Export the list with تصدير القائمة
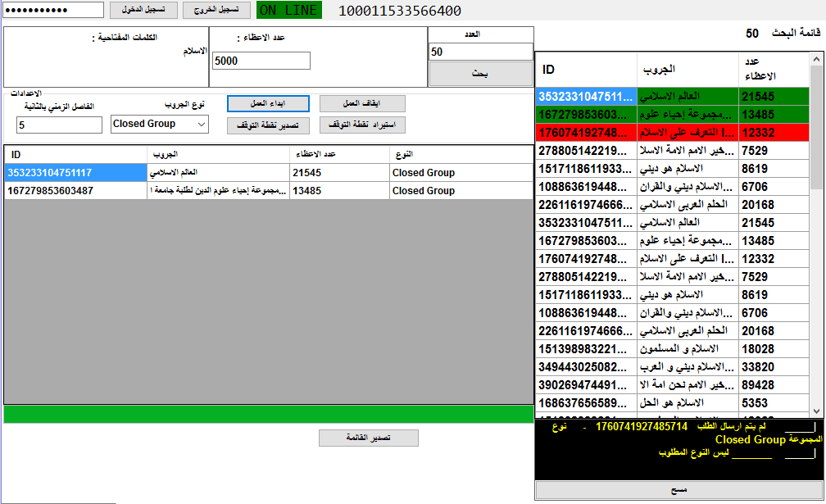The width and height of the screenshot is (826, 504). pyautogui.click(x=368, y=438)
